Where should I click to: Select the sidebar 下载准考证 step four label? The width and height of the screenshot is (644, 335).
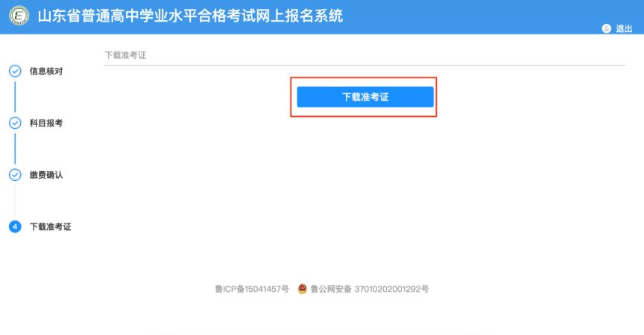pyautogui.click(x=50, y=227)
